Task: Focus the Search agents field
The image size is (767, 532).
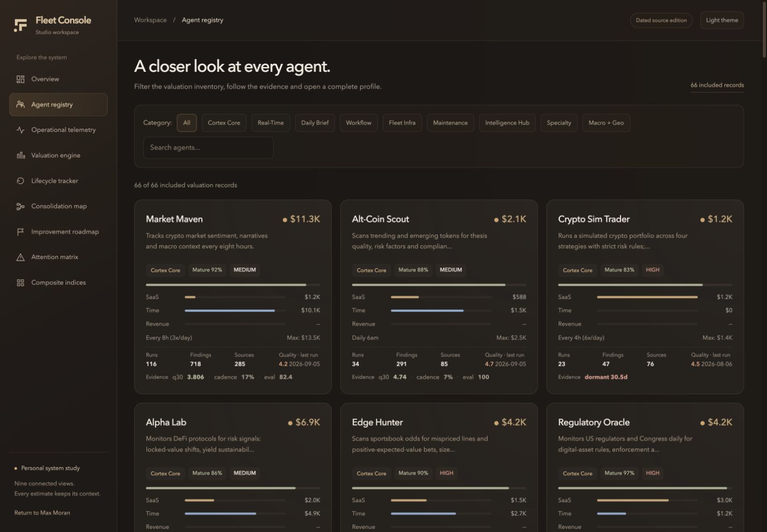Action: (208, 147)
